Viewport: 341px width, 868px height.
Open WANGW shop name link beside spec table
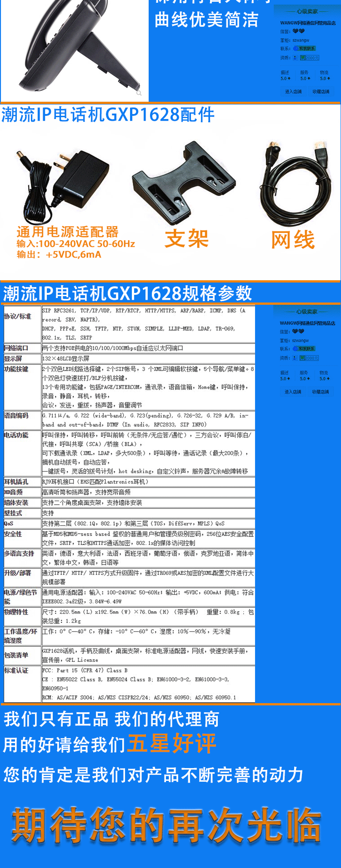(x=308, y=323)
